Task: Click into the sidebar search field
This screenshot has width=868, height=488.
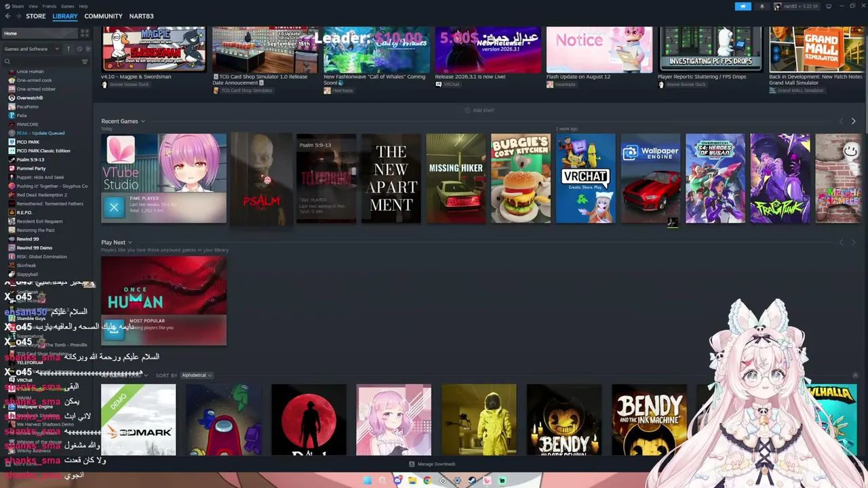Action: (x=45, y=62)
